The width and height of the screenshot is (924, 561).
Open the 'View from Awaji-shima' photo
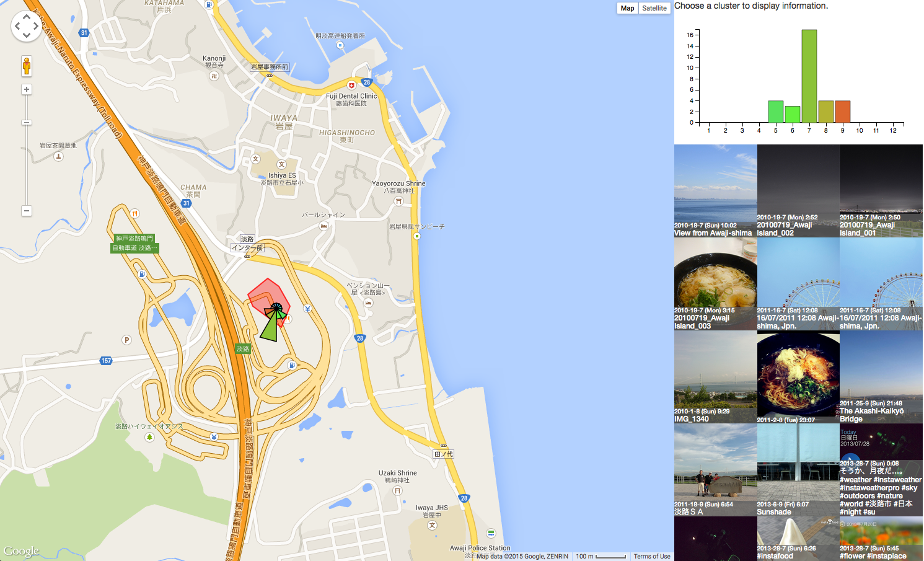pyautogui.click(x=715, y=191)
